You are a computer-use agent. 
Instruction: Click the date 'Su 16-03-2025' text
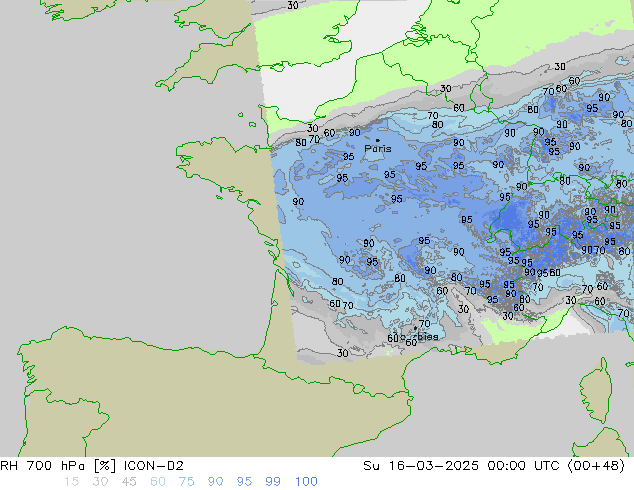[421, 466]
